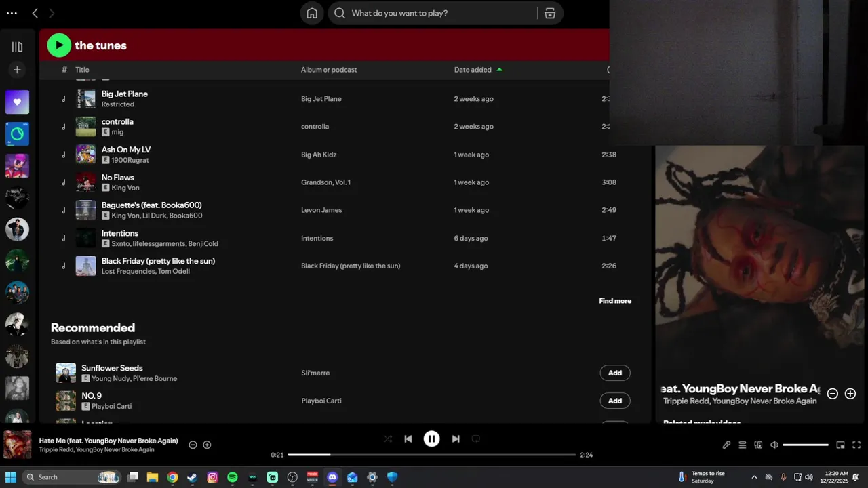This screenshot has height=488, width=868.
Task: Open the Levon James album link
Action: tap(321, 210)
